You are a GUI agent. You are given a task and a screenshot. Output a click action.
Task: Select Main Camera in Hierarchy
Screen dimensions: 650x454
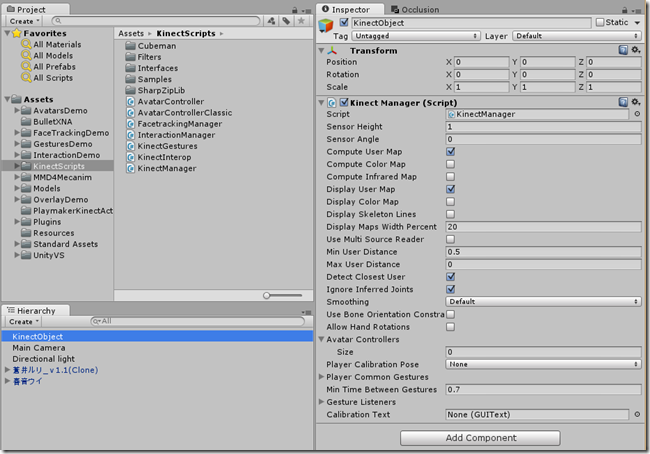[x=39, y=347]
